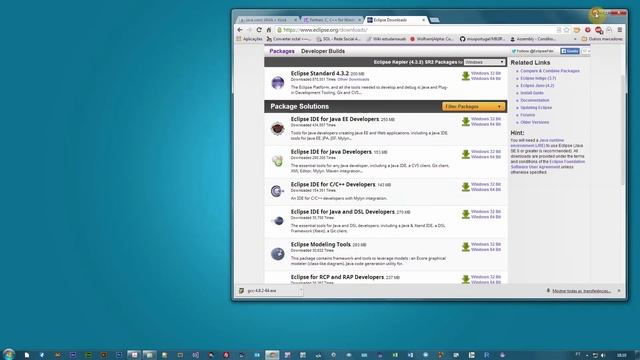
Task: Open the Documentation related link
Action: (535, 100)
